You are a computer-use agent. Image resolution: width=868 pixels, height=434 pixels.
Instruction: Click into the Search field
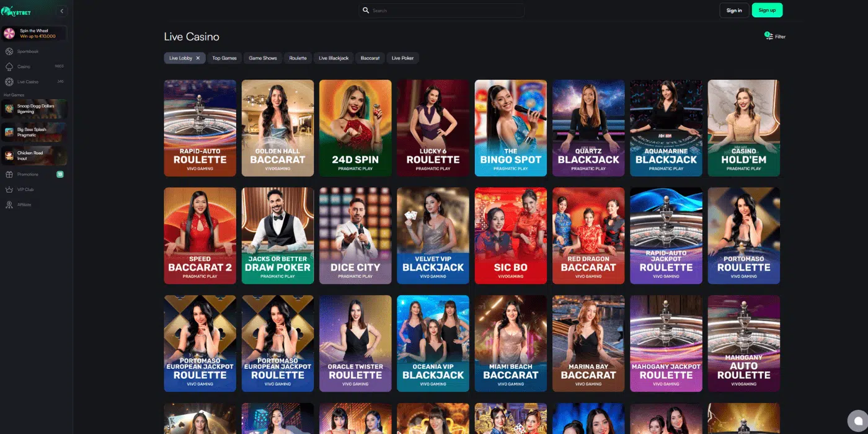[441, 11]
